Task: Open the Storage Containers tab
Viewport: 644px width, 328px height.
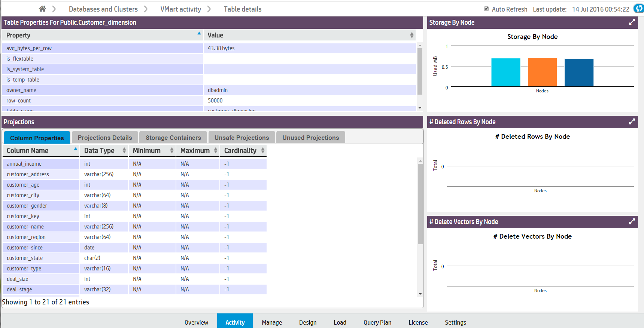Action: point(173,138)
